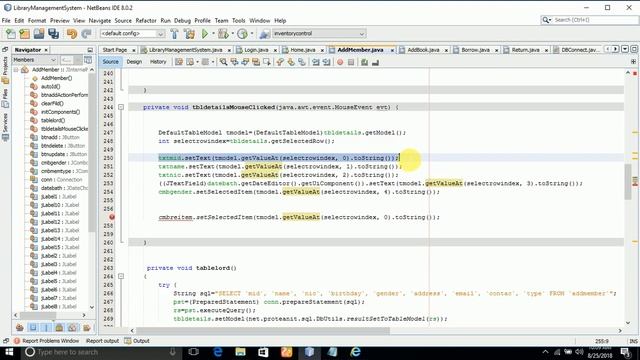Open the Report Problems Window
Image resolution: width=640 pixels, height=360 pixels.
pos(46,341)
